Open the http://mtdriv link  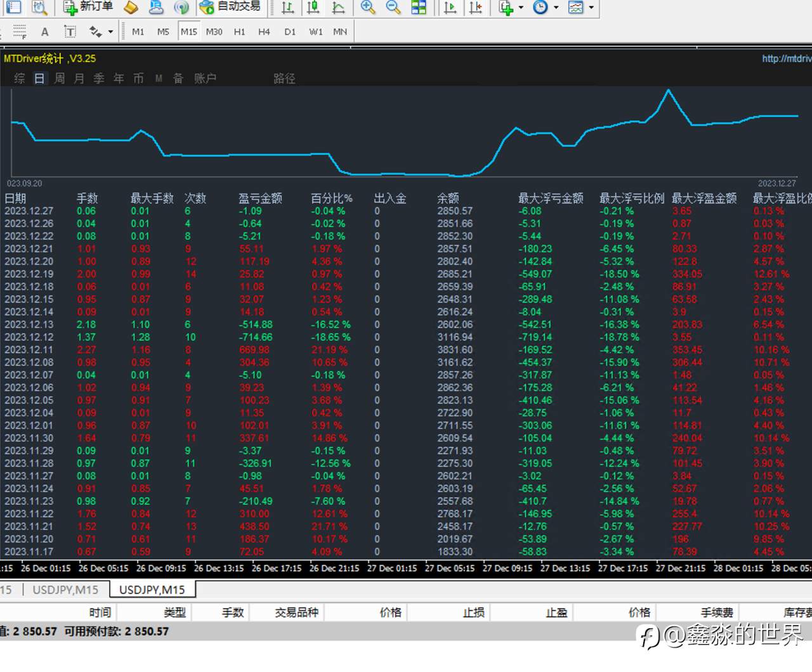point(787,58)
